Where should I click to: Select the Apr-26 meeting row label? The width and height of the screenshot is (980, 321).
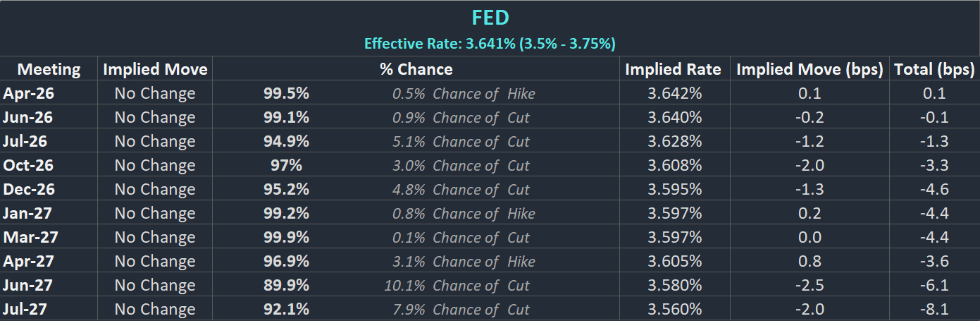[28, 93]
